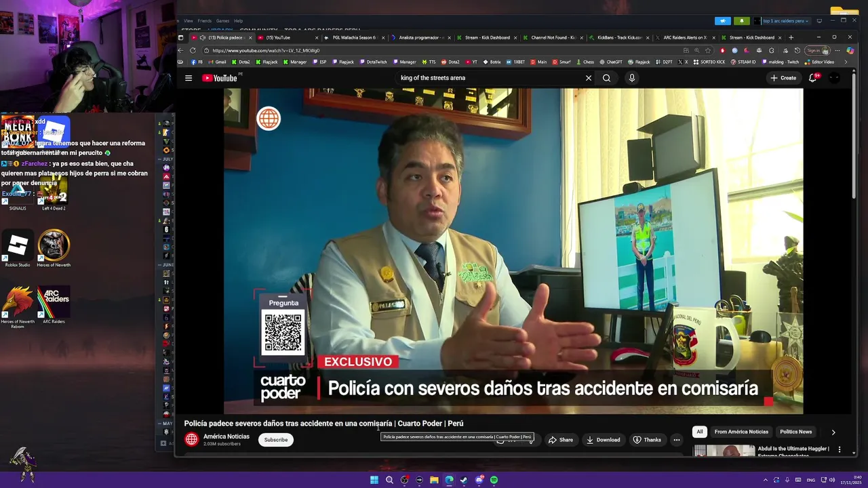
Task: Open a new browser tab with plus
Action: 791,38
